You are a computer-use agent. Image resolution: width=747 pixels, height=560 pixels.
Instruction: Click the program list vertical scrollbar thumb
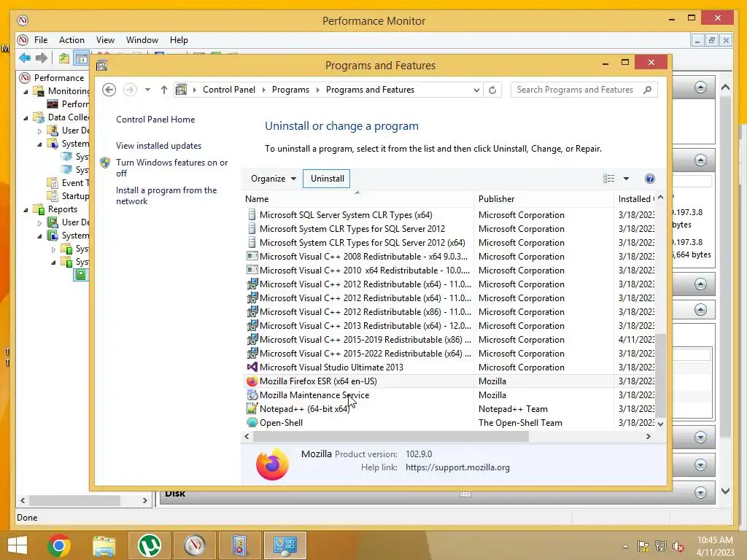point(661,375)
